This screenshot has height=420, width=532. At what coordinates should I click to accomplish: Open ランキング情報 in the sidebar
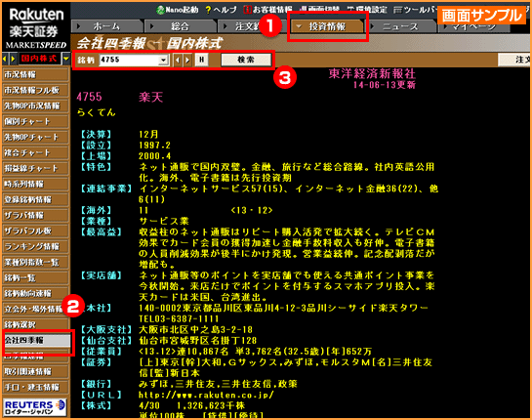(x=35, y=246)
